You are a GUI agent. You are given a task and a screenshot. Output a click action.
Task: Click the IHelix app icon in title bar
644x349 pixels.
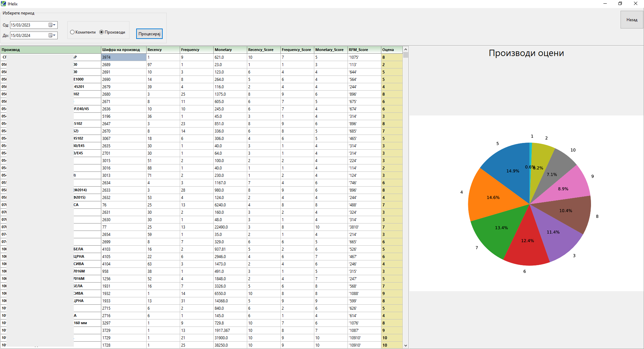tap(3, 4)
